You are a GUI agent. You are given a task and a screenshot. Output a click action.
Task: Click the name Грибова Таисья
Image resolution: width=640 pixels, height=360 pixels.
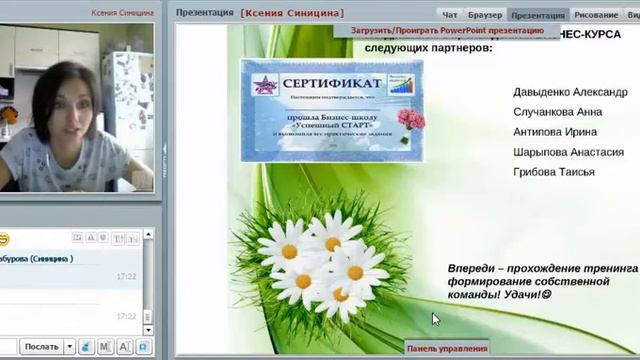554,172
